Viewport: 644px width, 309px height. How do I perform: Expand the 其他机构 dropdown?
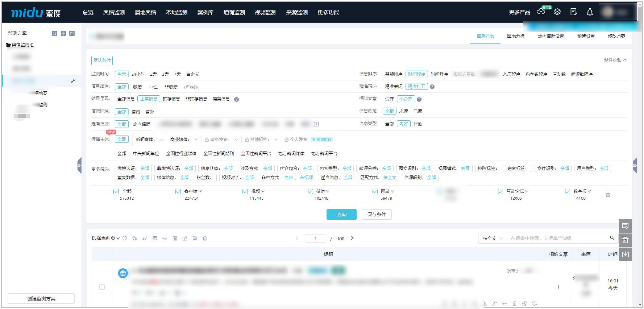(x=276, y=140)
